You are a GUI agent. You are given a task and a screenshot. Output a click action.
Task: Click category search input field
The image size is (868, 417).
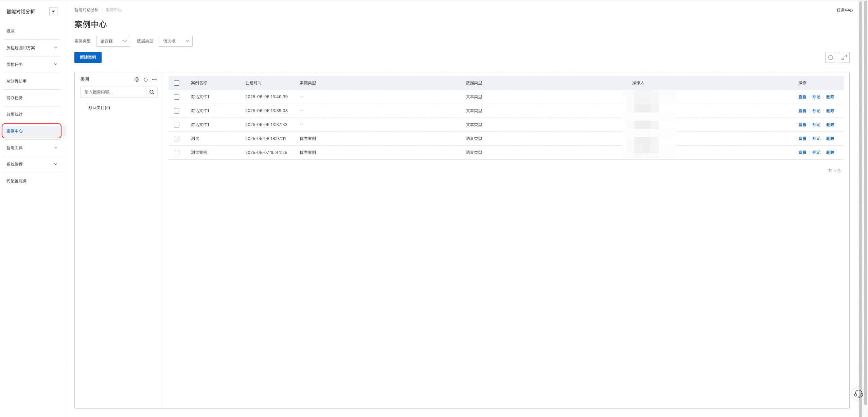[113, 92]
